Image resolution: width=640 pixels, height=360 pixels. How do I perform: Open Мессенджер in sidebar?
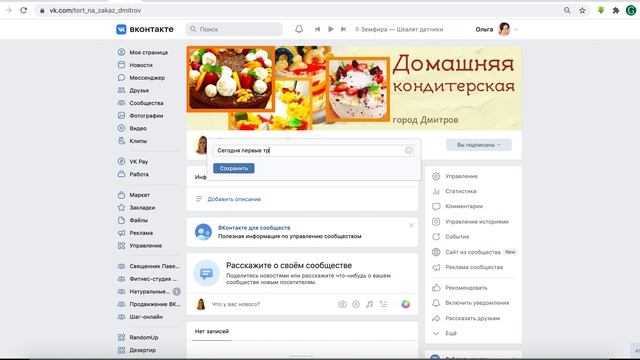tap(147, 78)
